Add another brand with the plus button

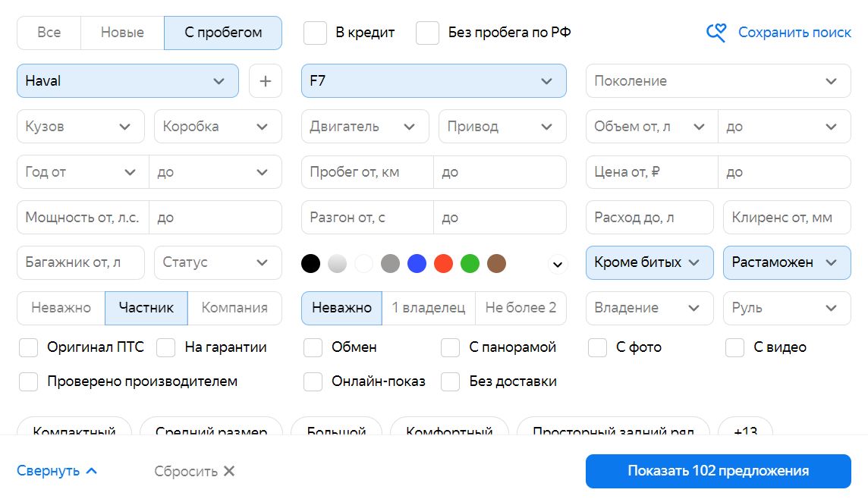pos(266,81)
